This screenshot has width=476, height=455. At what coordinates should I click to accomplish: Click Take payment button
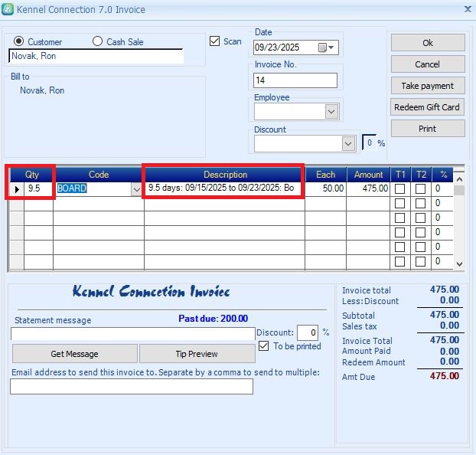tap(428, 86)
